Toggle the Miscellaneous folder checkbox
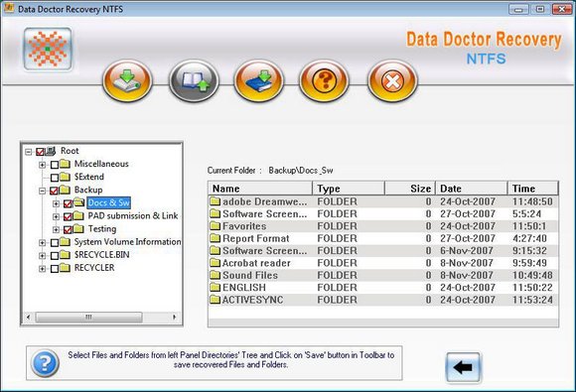Viewport: 576px width, 392px height. pyautogui.click(x=55, y=165)
